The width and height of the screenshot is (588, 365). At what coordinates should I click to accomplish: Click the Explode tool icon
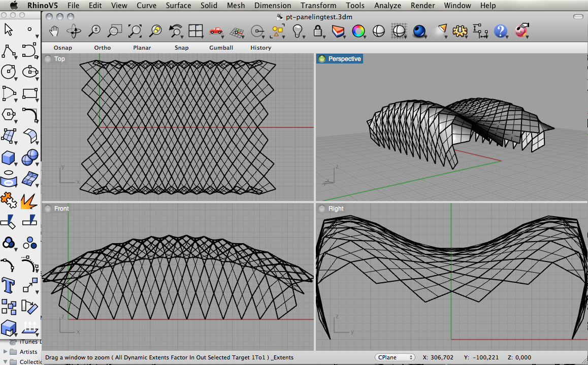coord(29,201)
